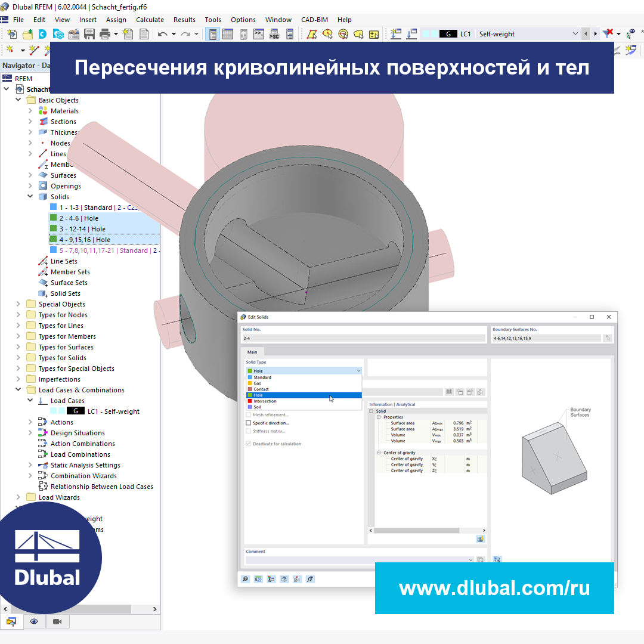Click the eye icon tab below the navigator
The width and height of the screenshot is (644, 644).
tap(34, 621)
